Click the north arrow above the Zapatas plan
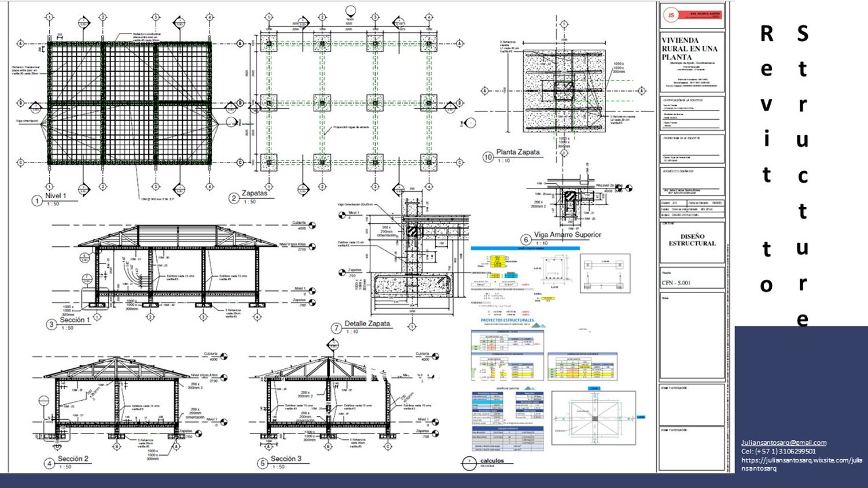The width and height of the screenshot is (868, 488). pyautogui.click(x=350, y=11)
